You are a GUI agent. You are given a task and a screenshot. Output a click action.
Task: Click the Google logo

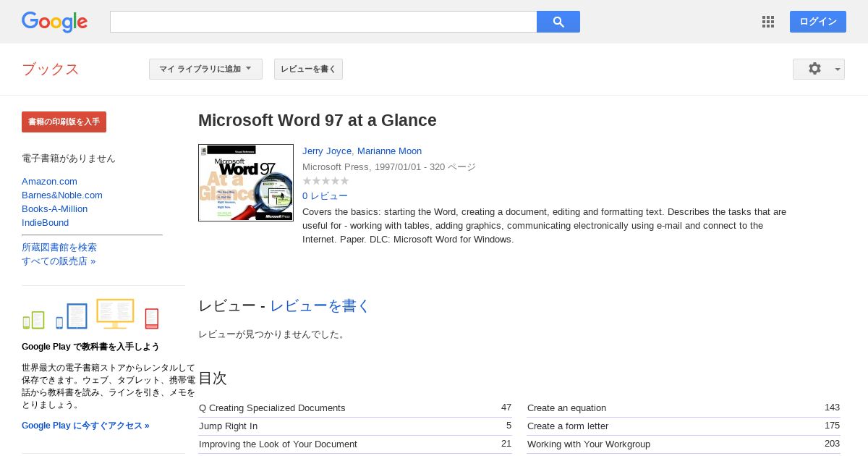click(x=54, y=22)
